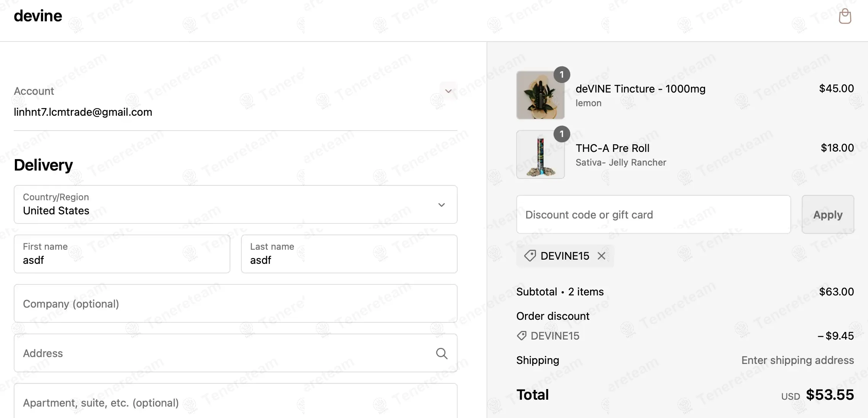Click the Last name field
The width and height of the screenshot is (868, 418).
pyautogui.click(x=349, y=254)
